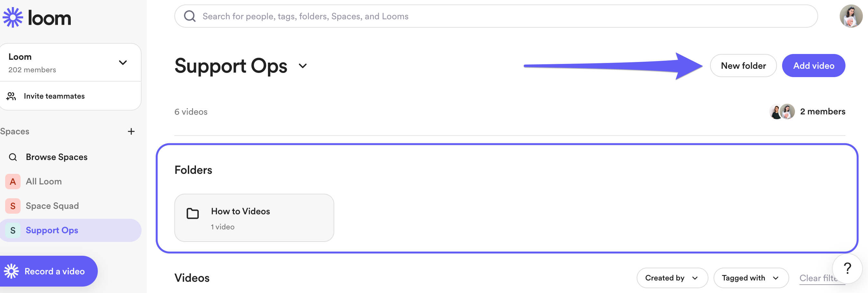Expand the Loom workspace switcher chevron
The width and height of the screenshot is (868, 293).
(x=123, y=63)
